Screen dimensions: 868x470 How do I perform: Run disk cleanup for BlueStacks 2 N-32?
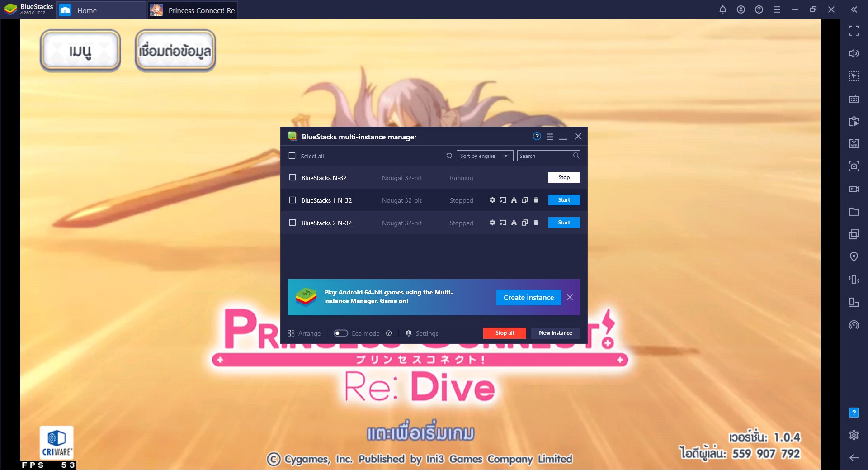pyautogui.click(x=514, y=223)
